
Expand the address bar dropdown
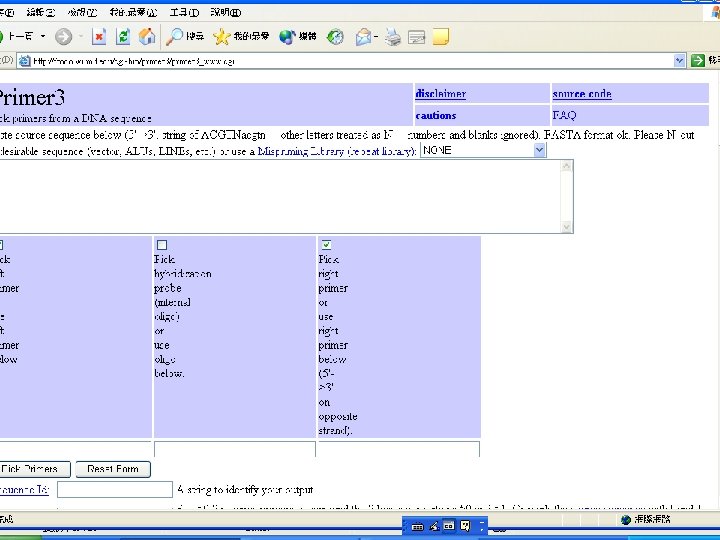point(679,60)
